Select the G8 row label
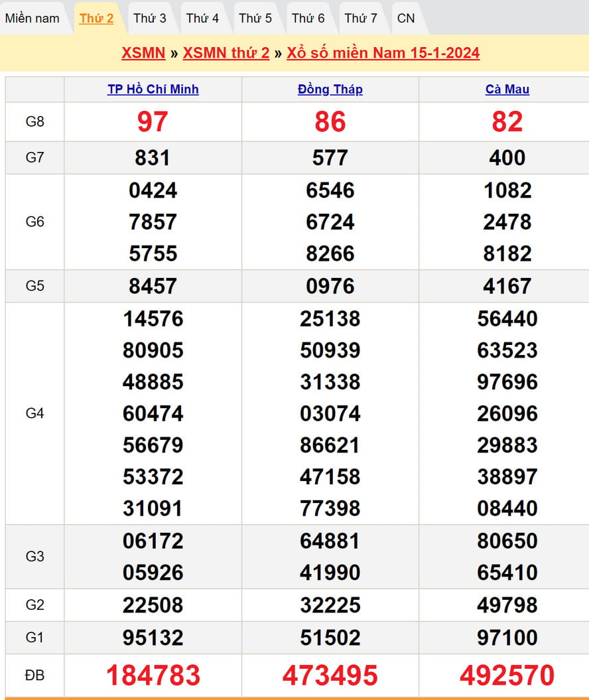 coord(34,122)
